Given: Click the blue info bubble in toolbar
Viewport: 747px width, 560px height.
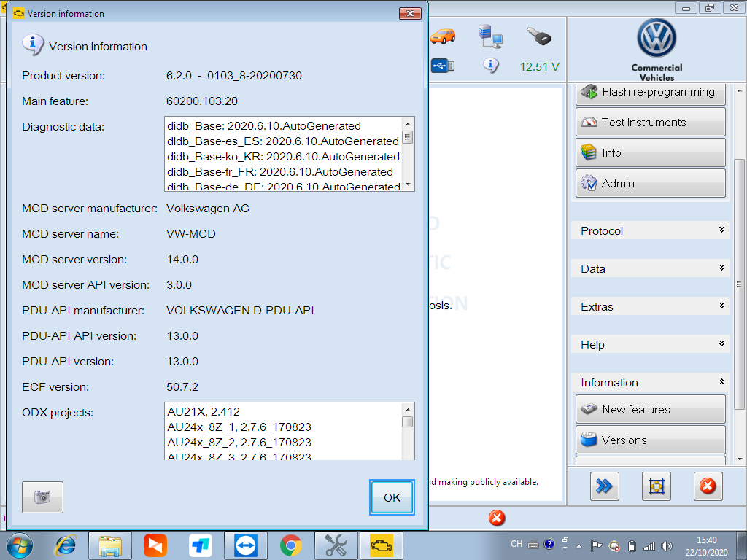Looking at the screenshot, I should 491,65.
